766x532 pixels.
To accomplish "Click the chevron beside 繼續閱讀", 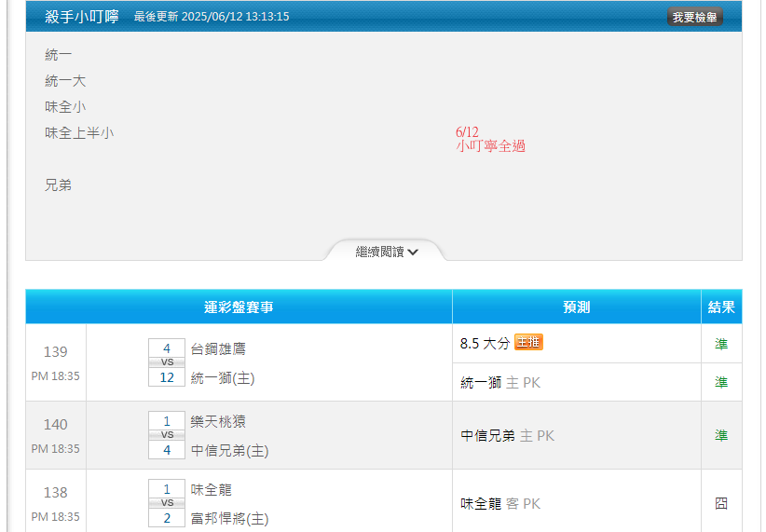I will (x=413, y=252).
